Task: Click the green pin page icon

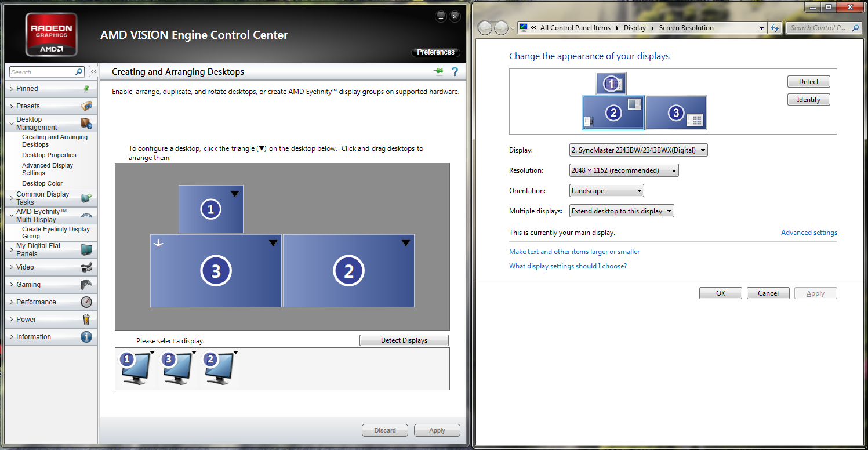Action: point(439,71)
